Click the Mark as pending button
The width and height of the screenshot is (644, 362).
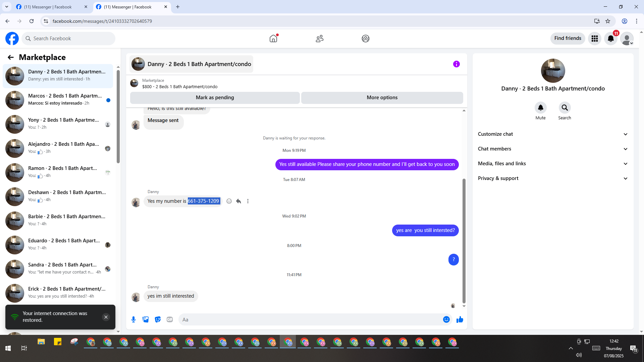(x=215, y=98)
